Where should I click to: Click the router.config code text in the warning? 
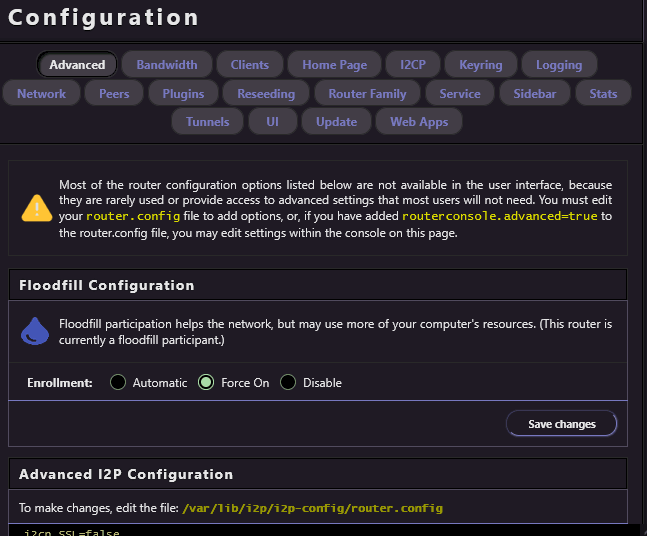(x=133, y=216)
